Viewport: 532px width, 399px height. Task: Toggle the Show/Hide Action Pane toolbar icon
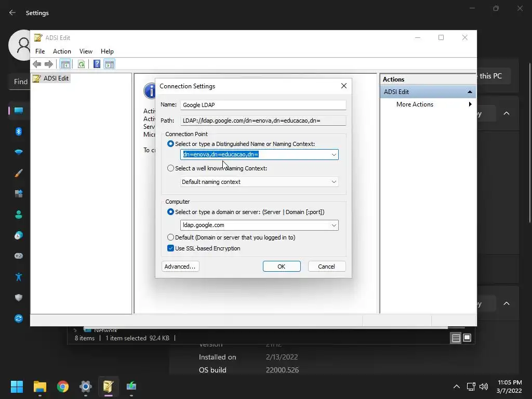pyautogui.click(x=110, y=64)
